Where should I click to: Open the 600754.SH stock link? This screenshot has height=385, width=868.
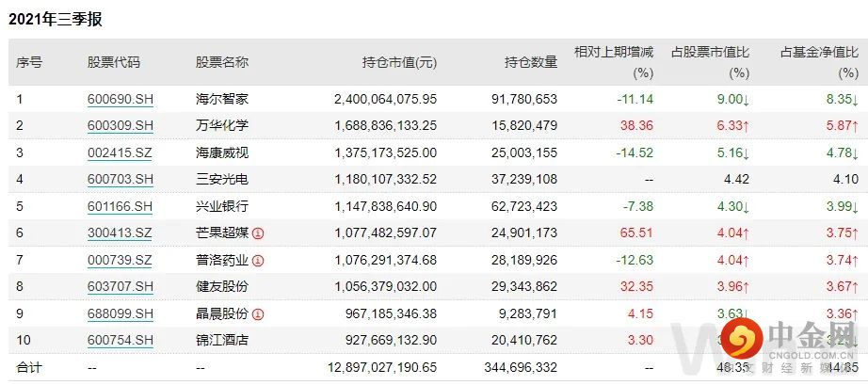[121, 341]
